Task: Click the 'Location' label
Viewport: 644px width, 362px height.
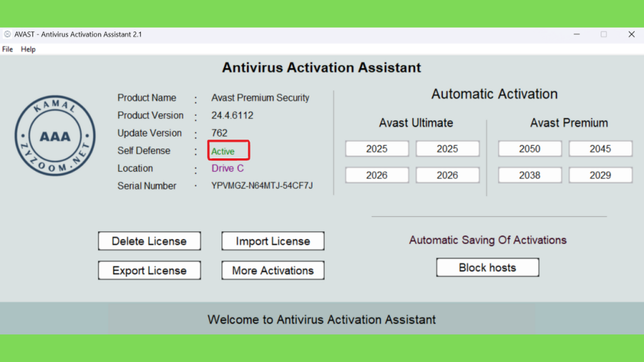Action: click(x=135, y=168)
